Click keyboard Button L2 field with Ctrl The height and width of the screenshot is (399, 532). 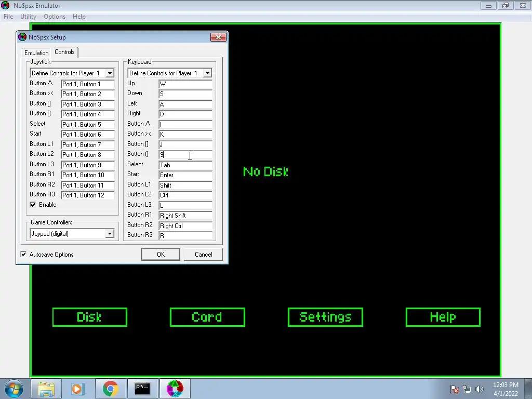pos(185,195)
